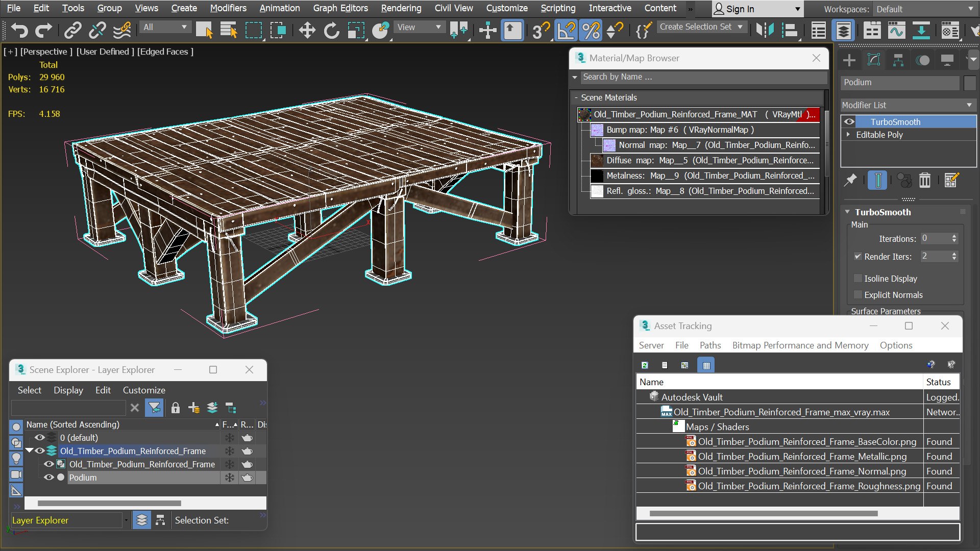This screenshot has width=980, height=551.
Task: Choose the Select and Scale tool
Action: click(x=356, y=31)
